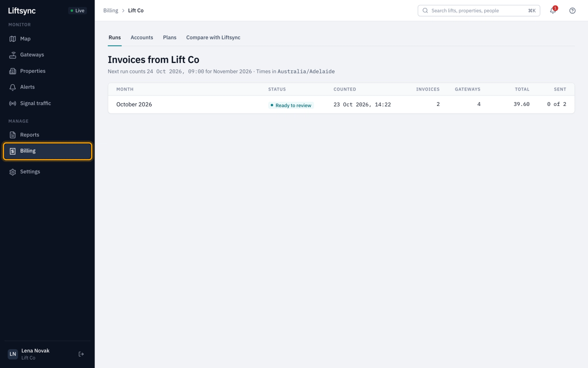588x368 pixels.
Task: Click the Reports document icon
Action: (13, 135)
